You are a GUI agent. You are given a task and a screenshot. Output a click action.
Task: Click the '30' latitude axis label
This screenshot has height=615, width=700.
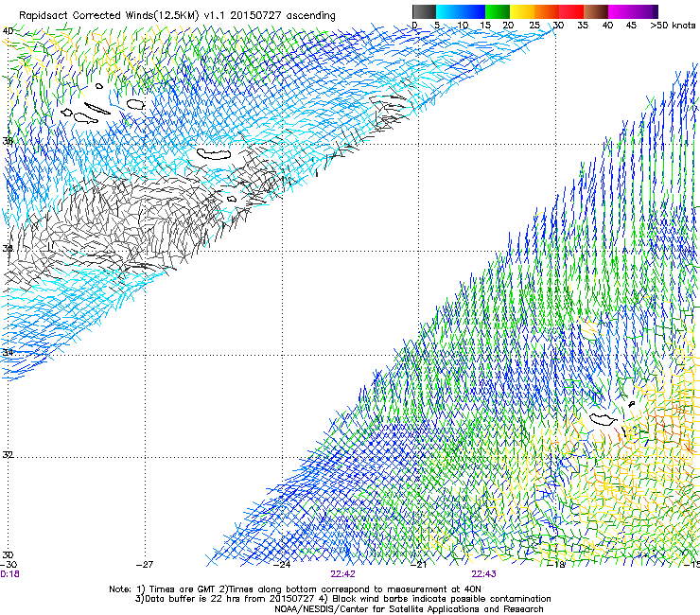(8, 554)
